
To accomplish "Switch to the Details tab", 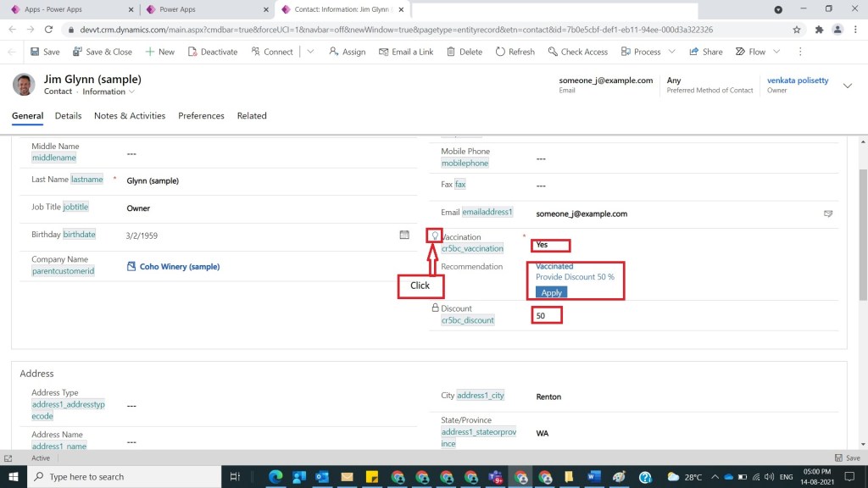I will (x=68, y=116).
